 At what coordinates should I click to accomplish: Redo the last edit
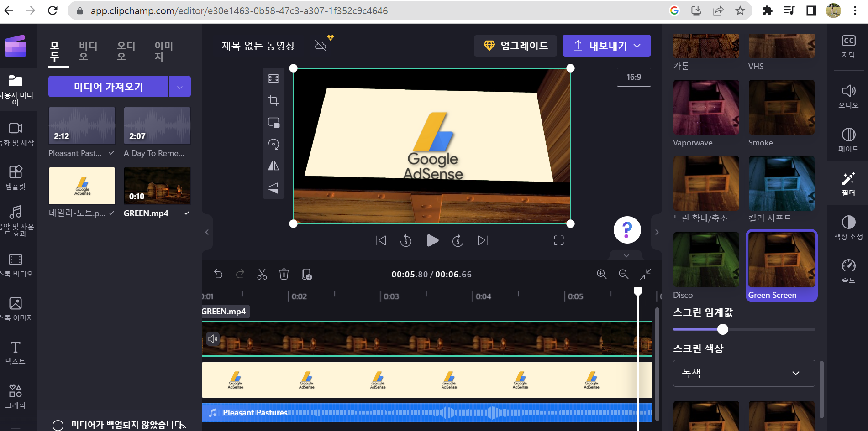(x=240, y=274)
